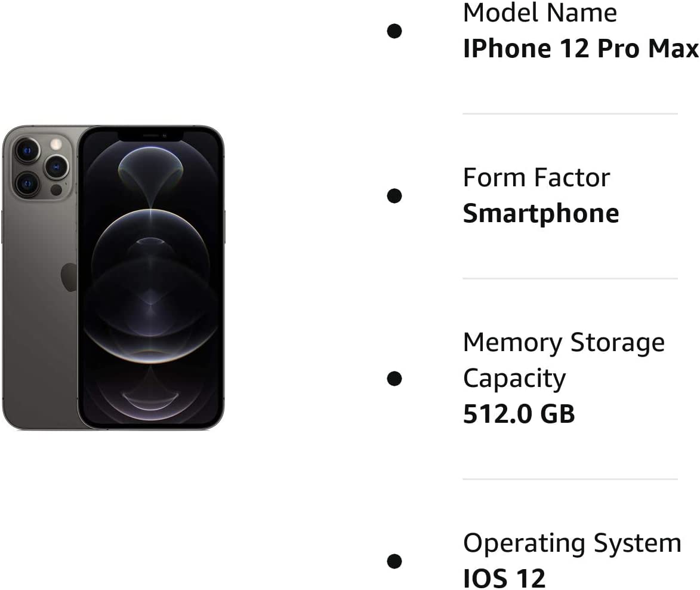The image size is (700, 590).
Task: Click the camera flash on phone back
Action: click(56, 144)
